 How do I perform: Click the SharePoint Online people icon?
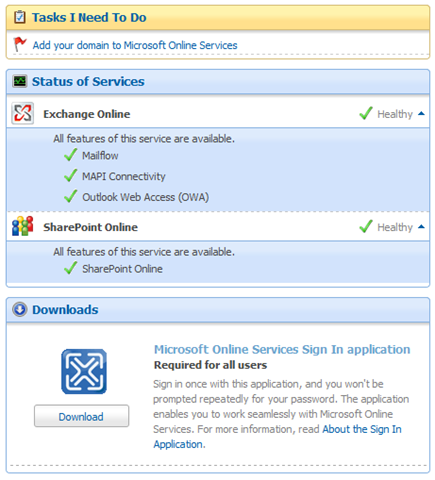(x=23, y=226)
